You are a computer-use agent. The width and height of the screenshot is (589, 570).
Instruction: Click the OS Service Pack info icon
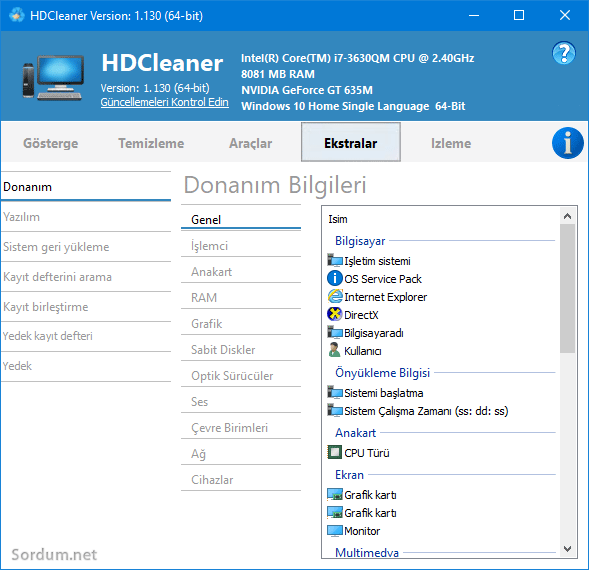pyautogui.click(x=335, y=278)
